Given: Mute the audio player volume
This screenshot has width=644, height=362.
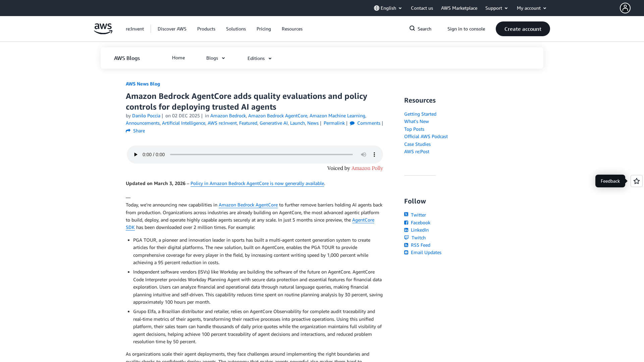Looking at the screenshot, I should (363, 155).
